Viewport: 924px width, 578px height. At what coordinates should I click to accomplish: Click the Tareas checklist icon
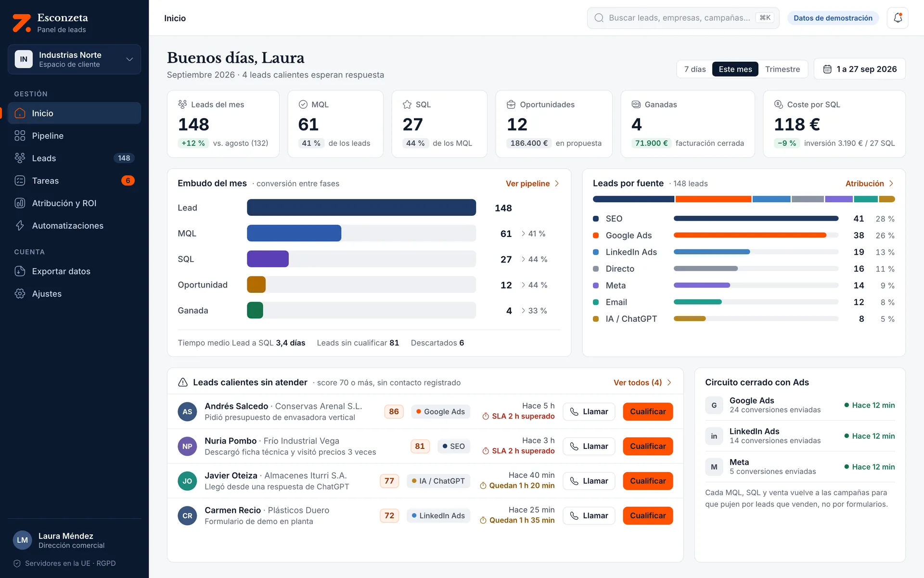(x=20, y=181)
